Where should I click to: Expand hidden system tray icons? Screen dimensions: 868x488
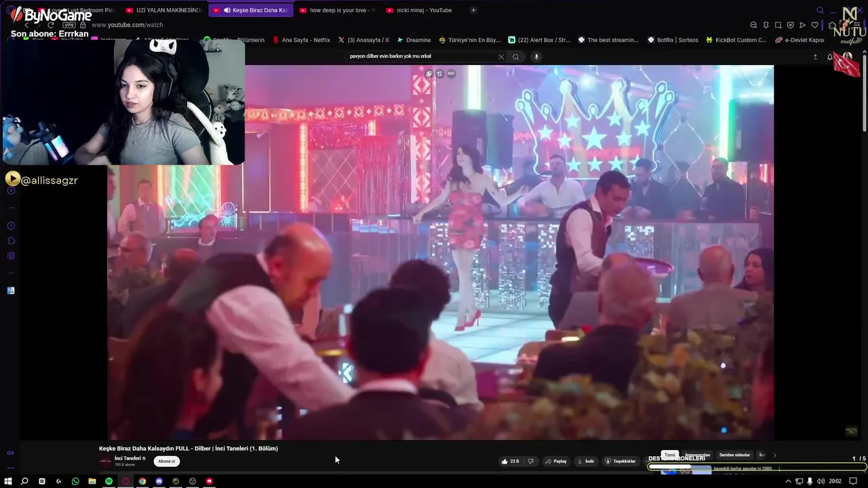[788, 481]
